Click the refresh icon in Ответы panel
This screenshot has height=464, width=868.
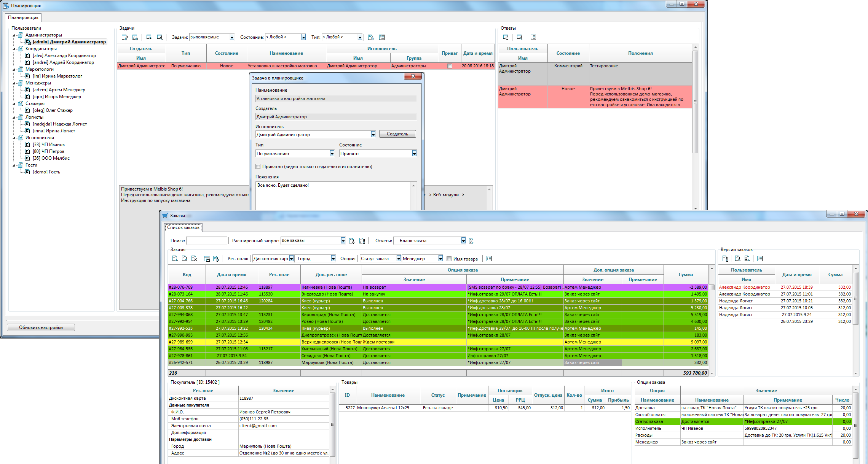click(x=506, y=37)
